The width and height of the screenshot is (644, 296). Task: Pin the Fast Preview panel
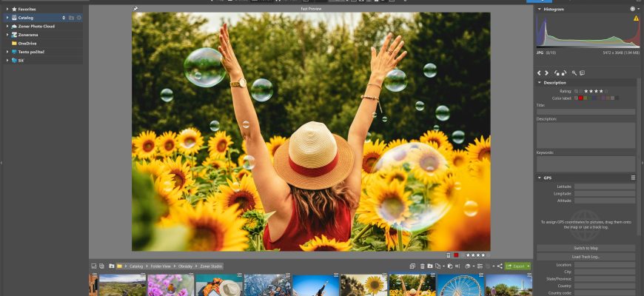(136, 9)
